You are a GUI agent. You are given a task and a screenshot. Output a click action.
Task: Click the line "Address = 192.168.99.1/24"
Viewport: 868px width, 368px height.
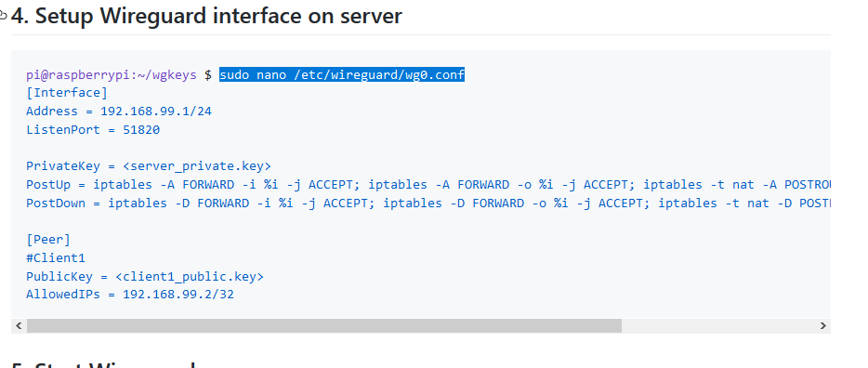pyautogui.click(x=119, y=112)
